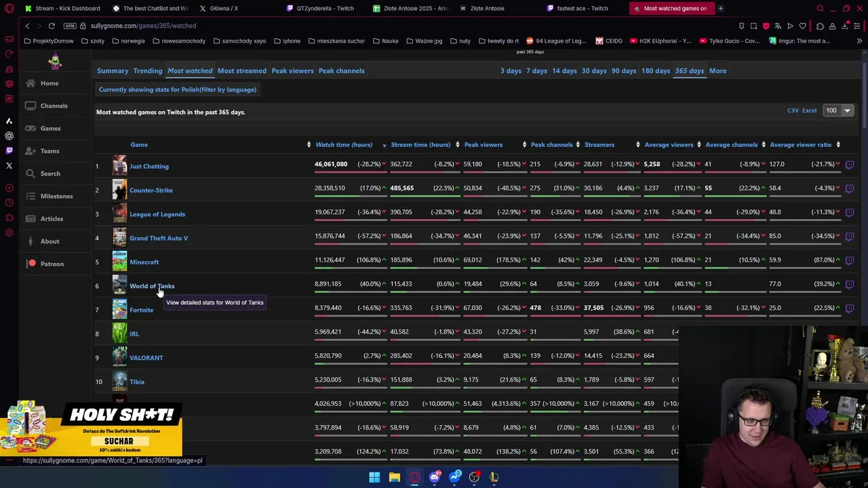Click the Twitch icon on Fortnite row

(x=849, y=308)
